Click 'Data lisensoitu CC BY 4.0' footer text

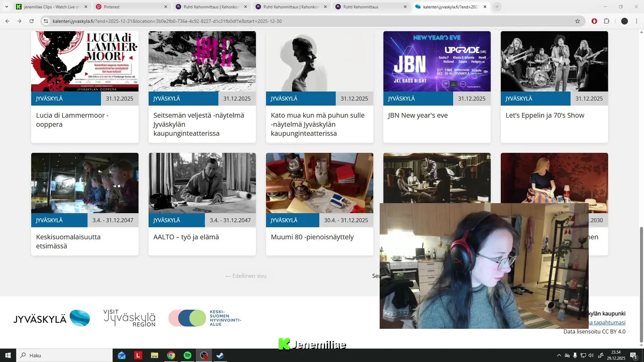(594, 331)
